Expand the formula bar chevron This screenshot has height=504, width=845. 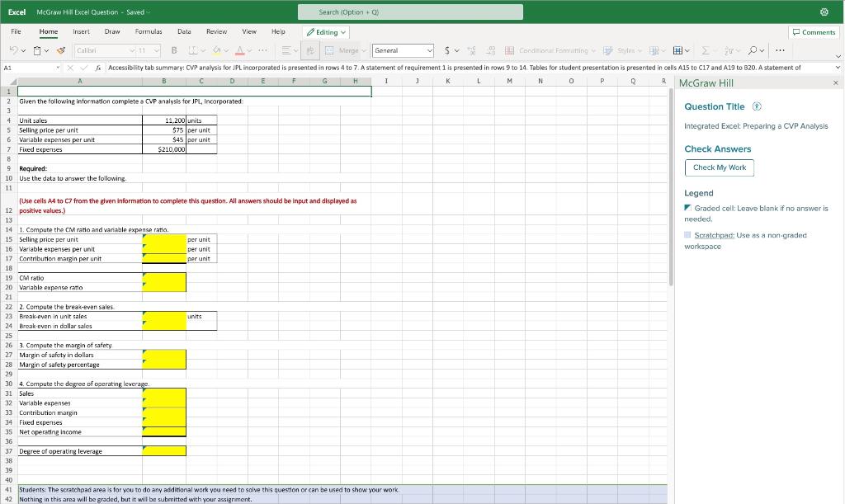click(838, 68)
